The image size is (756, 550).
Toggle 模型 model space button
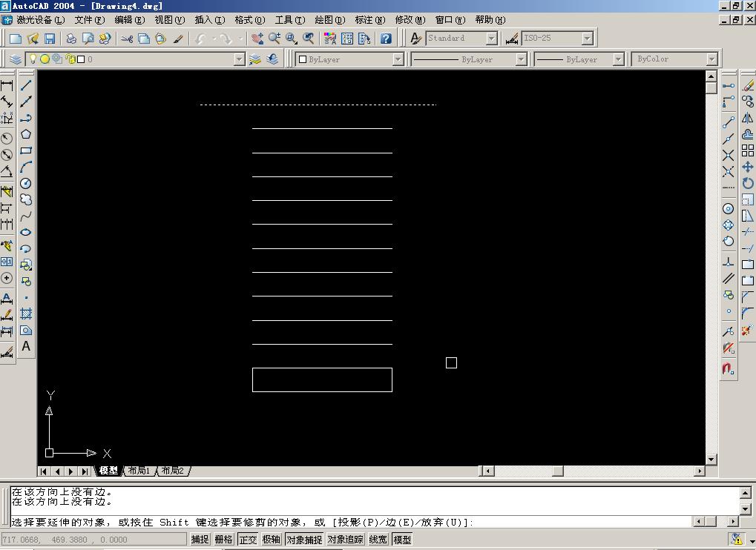point(402,540)
